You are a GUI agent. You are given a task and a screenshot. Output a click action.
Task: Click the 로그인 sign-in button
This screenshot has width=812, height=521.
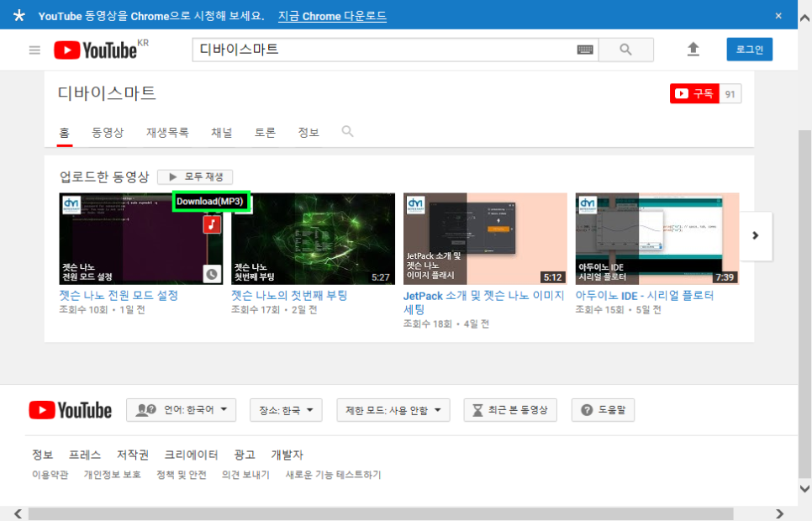tap(749, 50)
